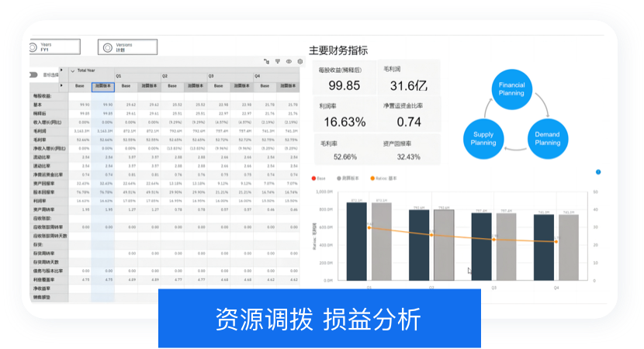This screenshot has width=644, height=349.
Task: Click the Versions selector circle icon
Action: 108,47
